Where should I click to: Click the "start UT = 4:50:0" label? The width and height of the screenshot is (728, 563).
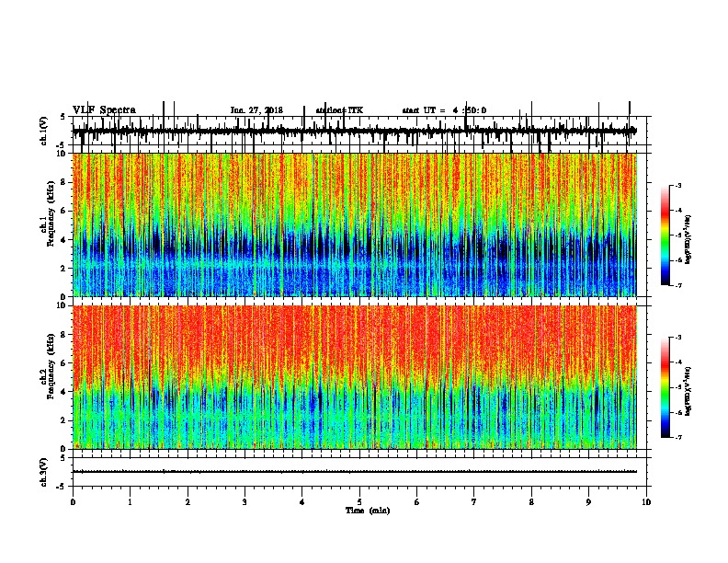(444, 110)
